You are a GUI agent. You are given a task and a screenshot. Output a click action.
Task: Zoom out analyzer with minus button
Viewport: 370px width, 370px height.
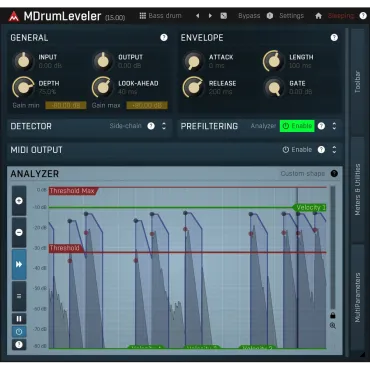[x=19, y=232]
